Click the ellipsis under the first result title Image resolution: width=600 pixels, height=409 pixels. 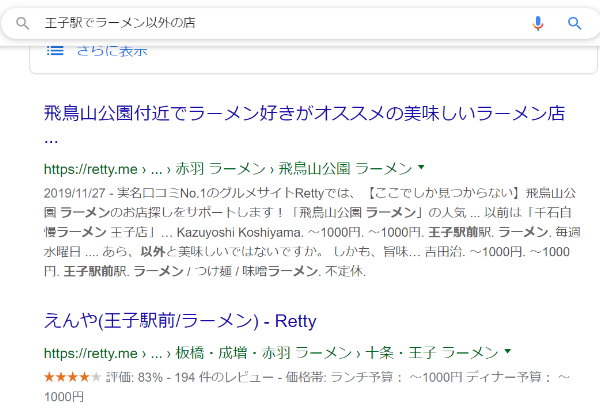pos(50,141)
